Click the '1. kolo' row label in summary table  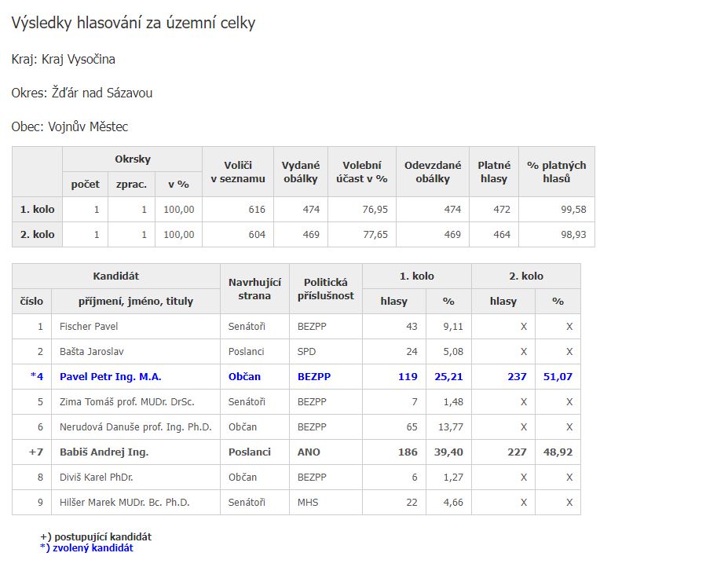click(37, 210)
